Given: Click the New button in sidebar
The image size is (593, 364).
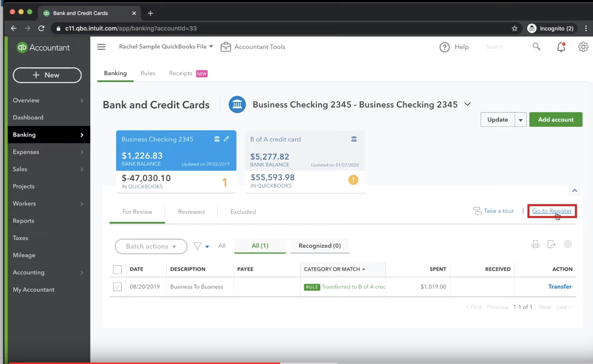Looking at the screenshot, I should tap(47, 75).
